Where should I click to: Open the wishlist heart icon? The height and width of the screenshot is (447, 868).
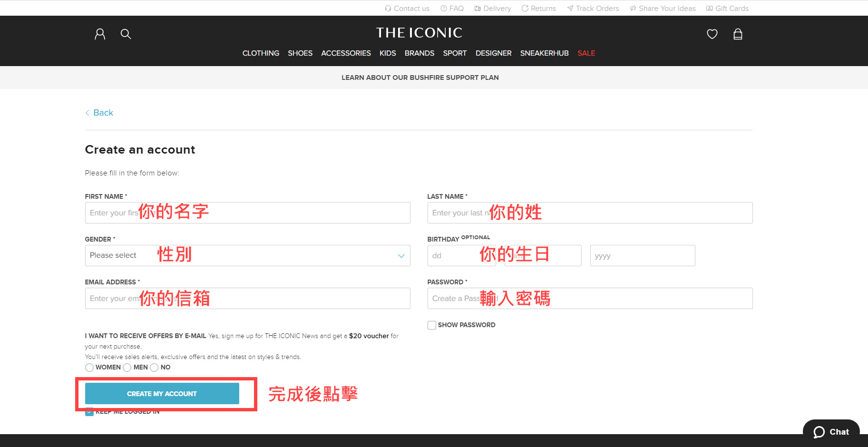point(712,34)
